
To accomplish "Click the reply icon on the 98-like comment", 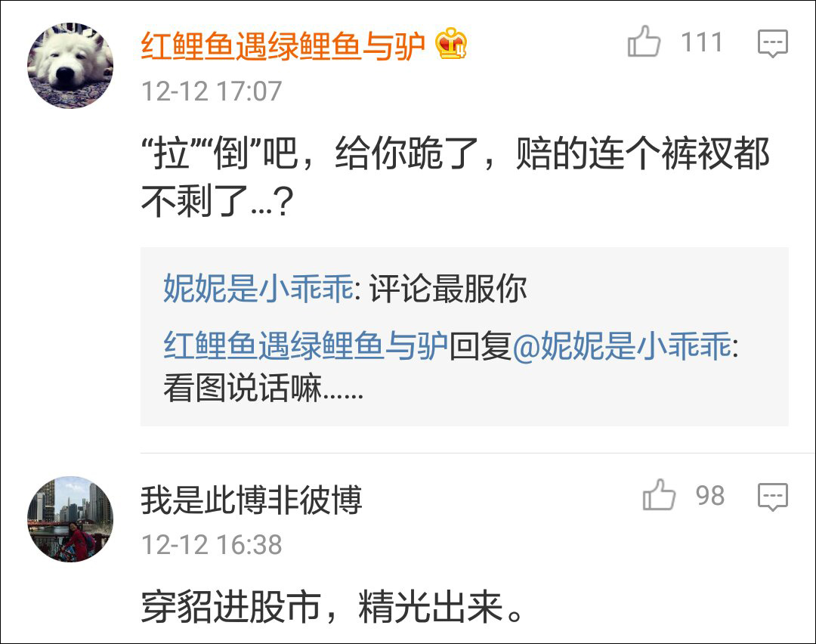I will [x=772, y=497].
